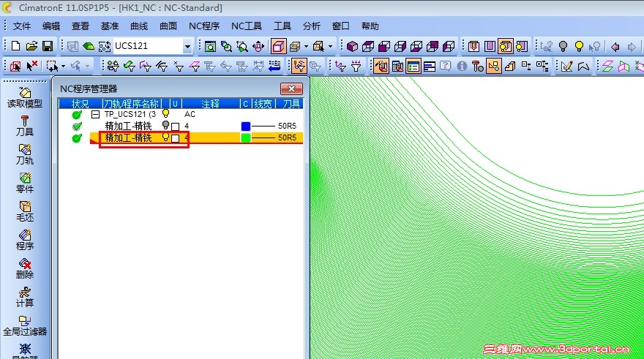Check the U box of selected 精加工-精铣 row
Viewport: 644px width, 359px height.
(x=176, y=138)
